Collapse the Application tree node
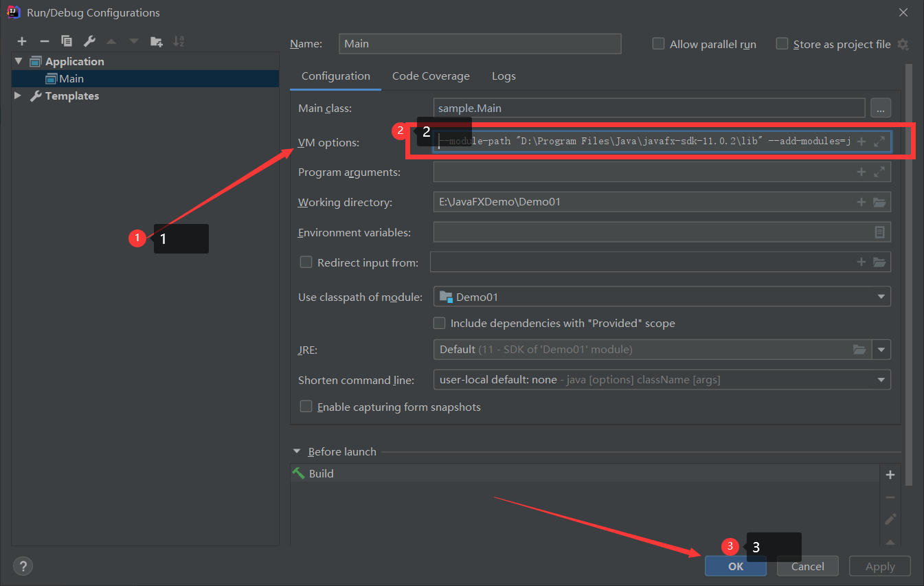 click(18, 61)
